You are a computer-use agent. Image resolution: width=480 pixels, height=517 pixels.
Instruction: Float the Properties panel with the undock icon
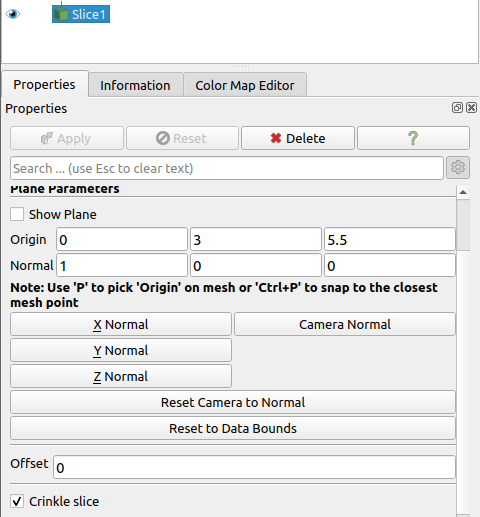[x=457, y=108]
